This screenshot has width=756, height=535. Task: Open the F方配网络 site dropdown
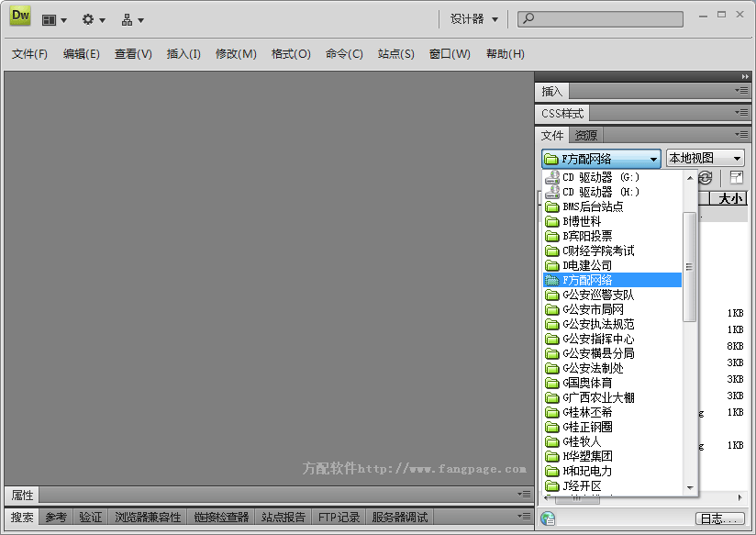601,159
